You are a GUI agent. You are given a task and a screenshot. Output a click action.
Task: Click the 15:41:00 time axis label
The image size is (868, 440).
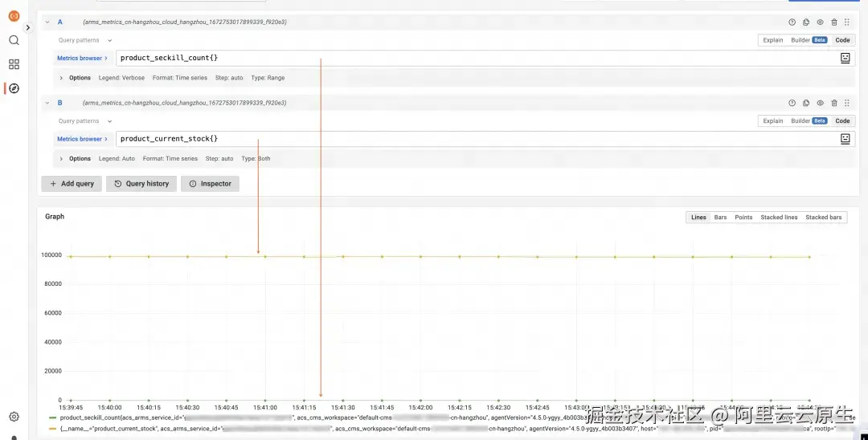(x=265, y=407)
